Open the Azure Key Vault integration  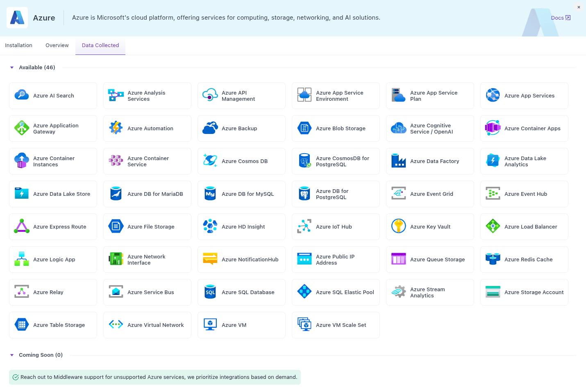click(x=398, y=227)
